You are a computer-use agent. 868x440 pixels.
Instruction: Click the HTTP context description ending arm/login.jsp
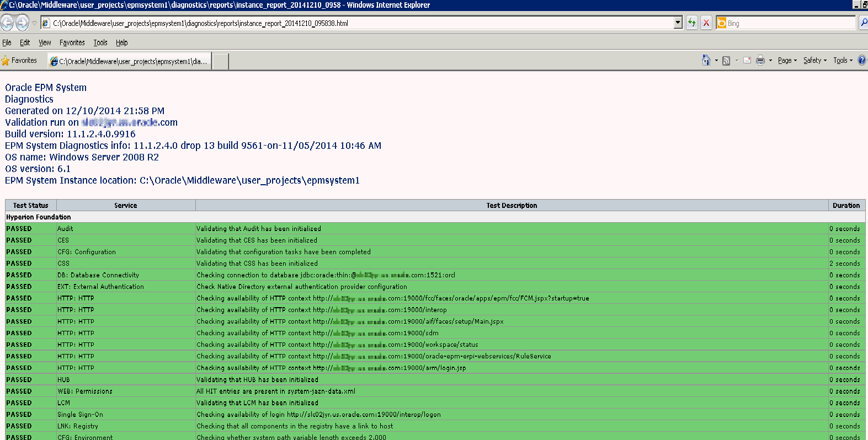pyautogui.click(x=331, y=367)
